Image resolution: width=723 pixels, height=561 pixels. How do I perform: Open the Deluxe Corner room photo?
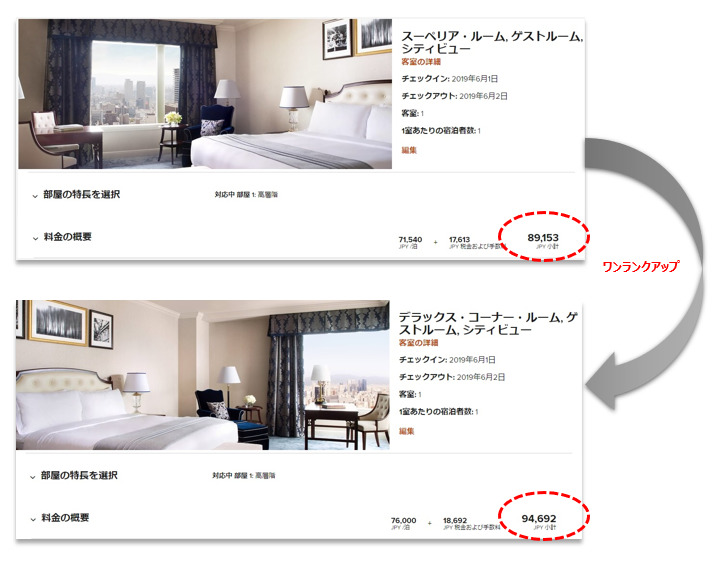(x=202, y=375)
